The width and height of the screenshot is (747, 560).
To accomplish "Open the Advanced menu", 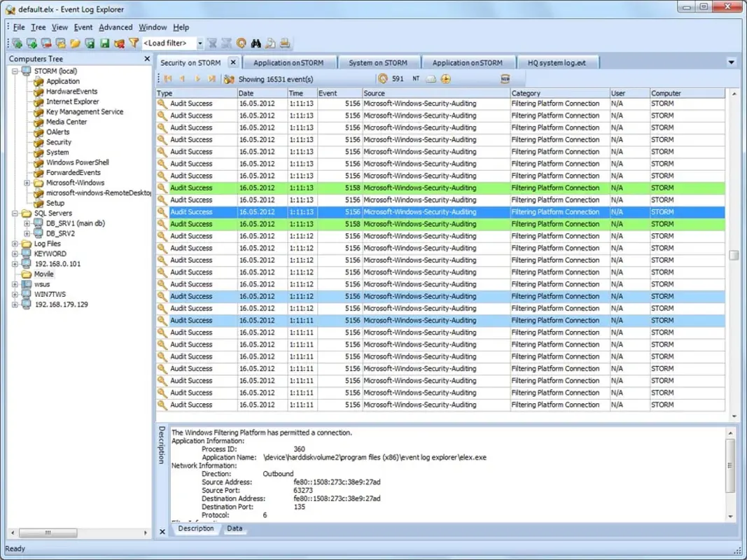I will [x=116, y=27].
